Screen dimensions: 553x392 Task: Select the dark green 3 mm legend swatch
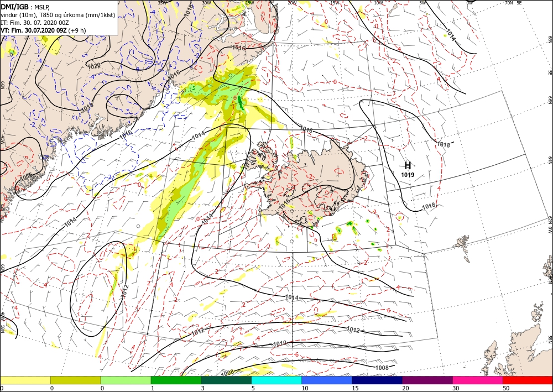click(226, 380)
